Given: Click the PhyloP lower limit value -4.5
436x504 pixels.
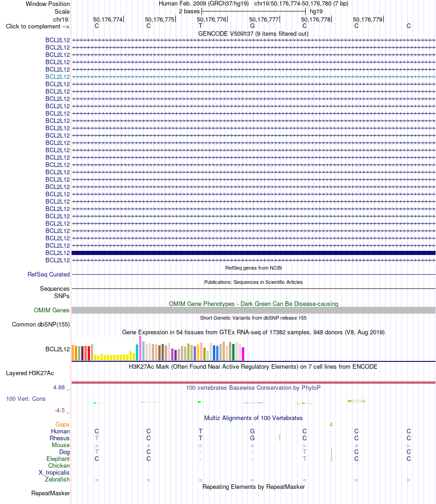Looking at the screenshot, I should click(x=60, y=410).
